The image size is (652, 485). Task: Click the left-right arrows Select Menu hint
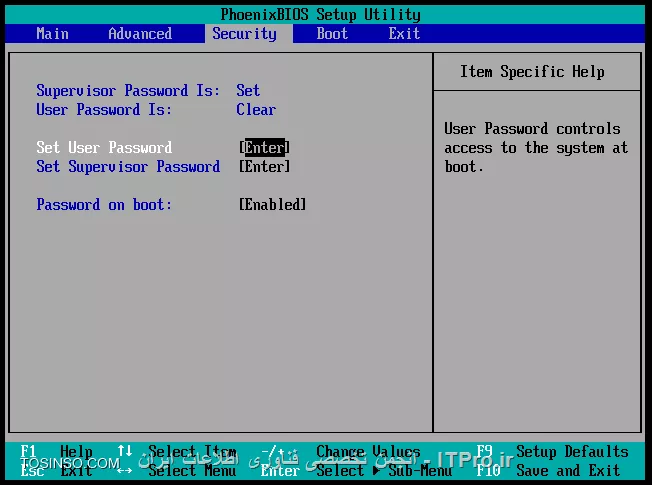[177, 471]
